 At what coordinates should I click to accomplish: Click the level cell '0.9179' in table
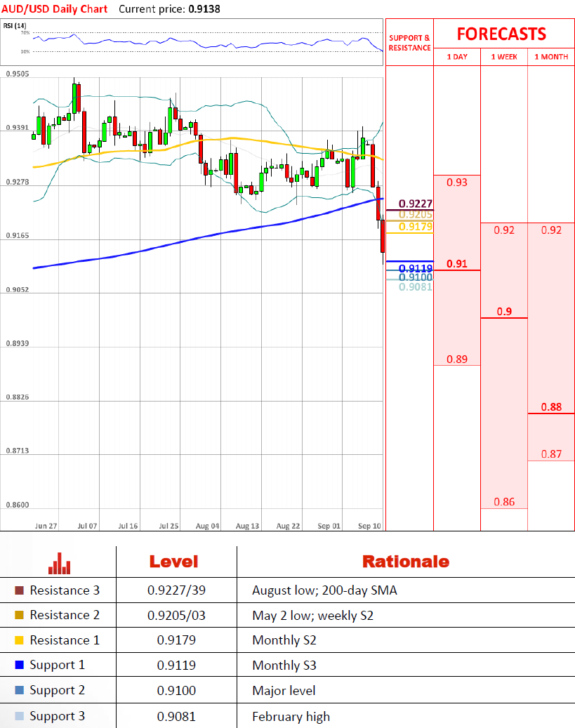pyautogui.click(x=176, y=640)
